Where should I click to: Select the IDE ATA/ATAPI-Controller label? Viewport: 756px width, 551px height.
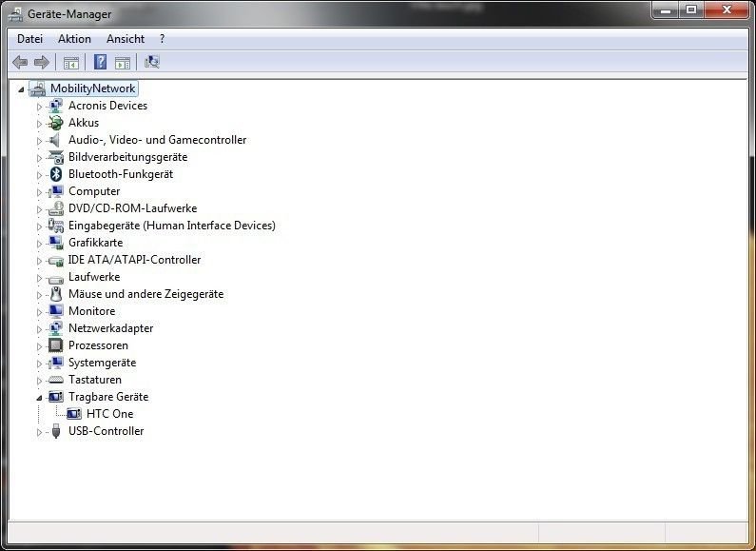point(134,260)
